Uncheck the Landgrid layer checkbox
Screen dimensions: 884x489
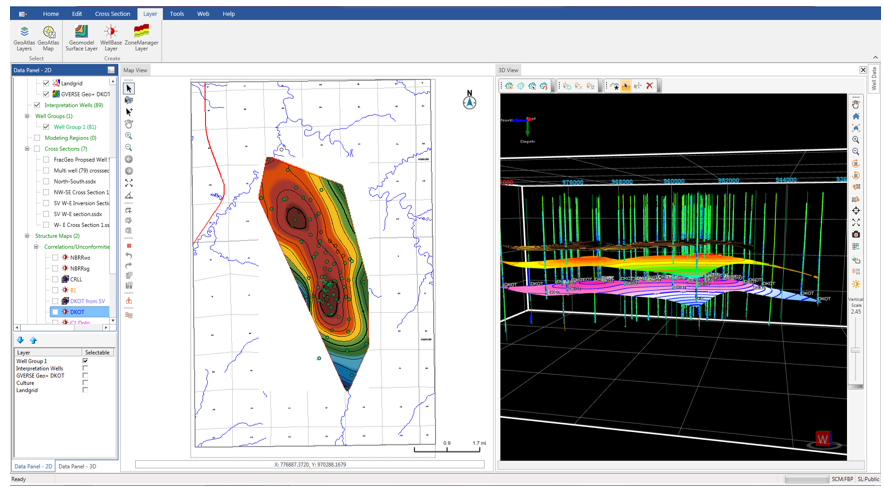coord(46,83)
